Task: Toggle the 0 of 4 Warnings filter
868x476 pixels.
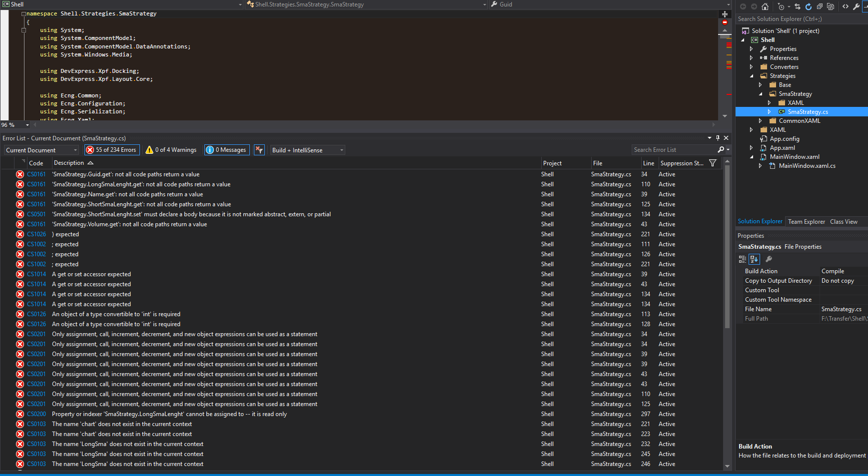Action: [171, 150]
